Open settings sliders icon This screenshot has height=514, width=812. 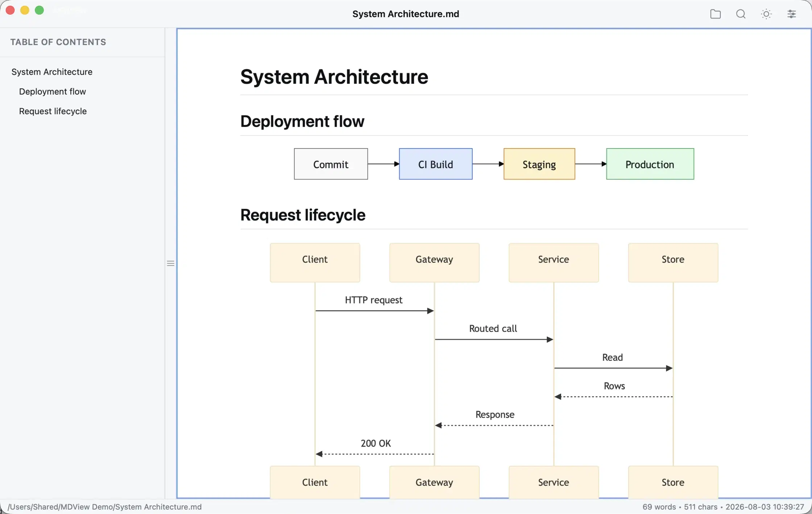click(x=791, y=14)
